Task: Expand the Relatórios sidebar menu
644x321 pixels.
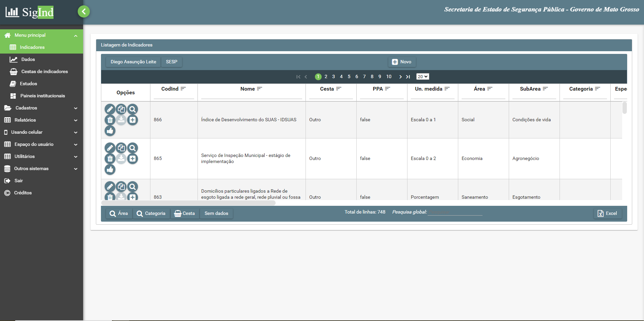Action: click(41, 120)
